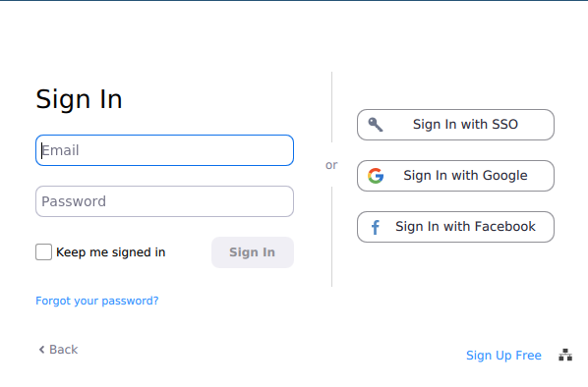
Task: Choose Sign In with Google
Action: click(x=455, y=176)
